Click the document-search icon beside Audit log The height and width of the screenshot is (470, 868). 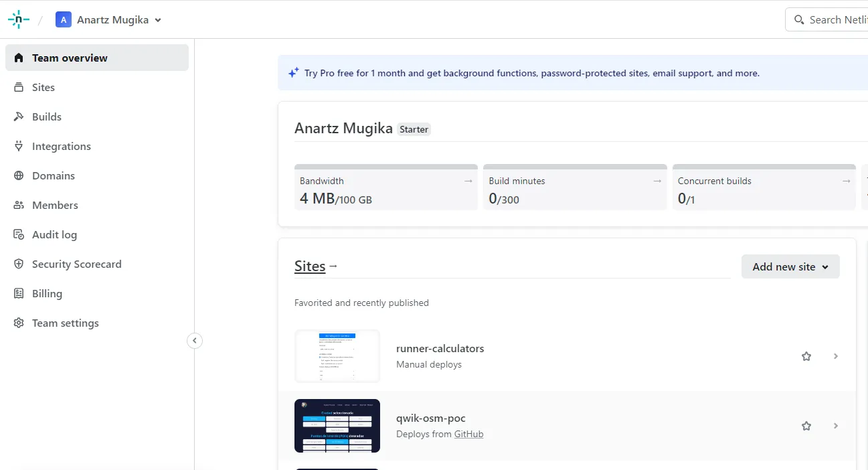point(19,234)
